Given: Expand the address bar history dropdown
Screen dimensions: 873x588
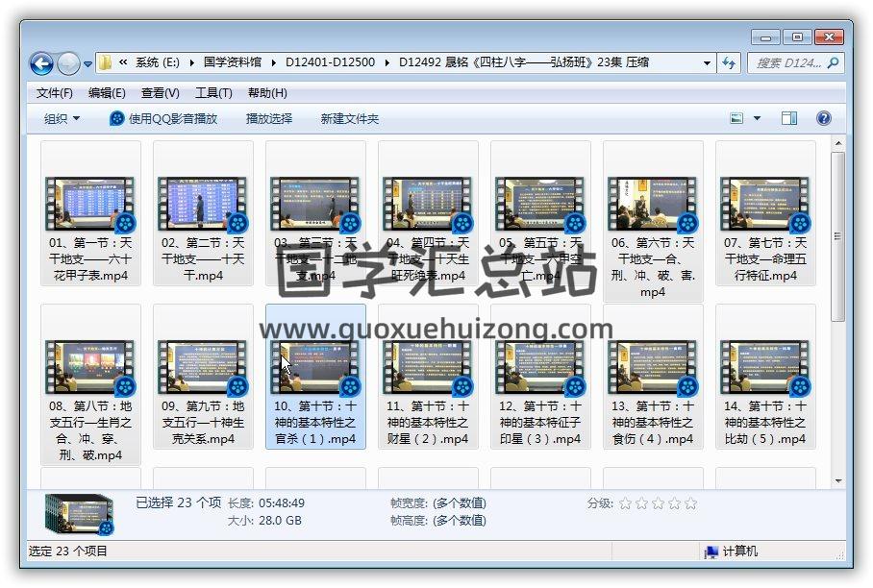Looking at the screenshot, I should pos(707,63).
